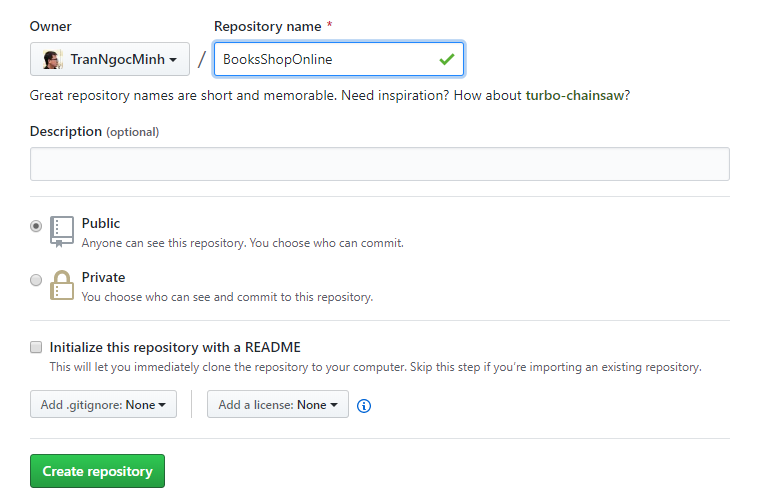This screenshot has width=765, height=492.
Task: Click the Public repository book icon
Action: click(62, 232)
